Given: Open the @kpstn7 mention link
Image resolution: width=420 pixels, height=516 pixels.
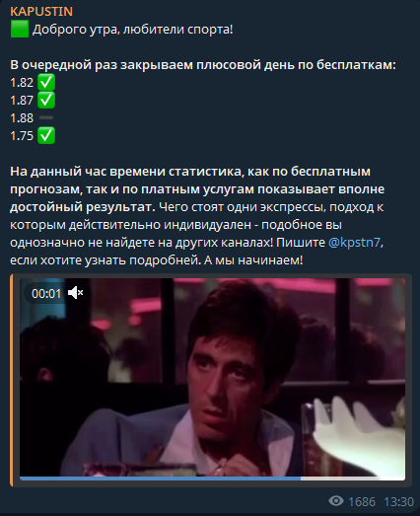Looking at the screenshot, I should [355, 243].
